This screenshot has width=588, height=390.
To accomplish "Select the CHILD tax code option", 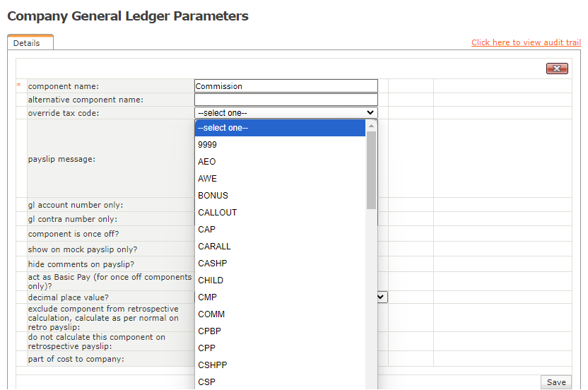I will tap(280, 280).
